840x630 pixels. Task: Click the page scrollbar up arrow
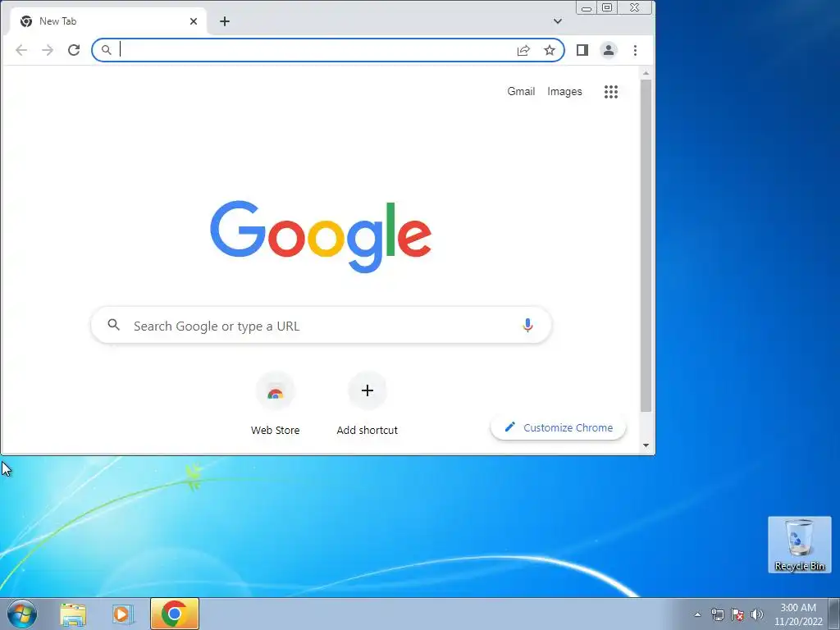(646, 73)
